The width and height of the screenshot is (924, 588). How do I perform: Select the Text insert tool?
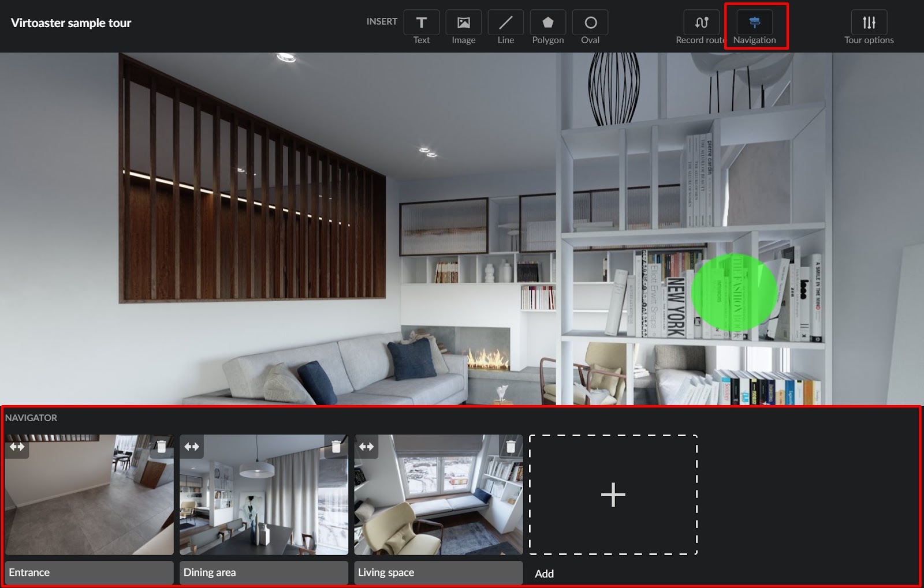click(421, 23)
